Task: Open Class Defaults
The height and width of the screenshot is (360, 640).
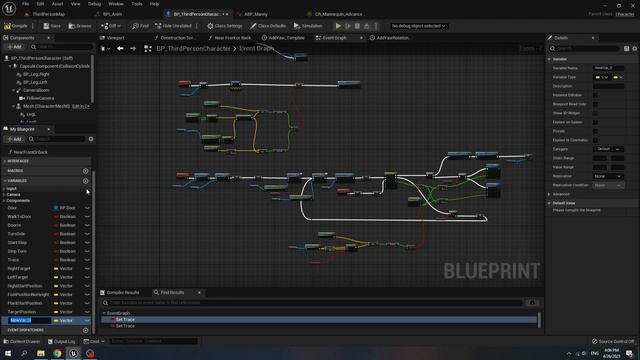Action: 268,26
